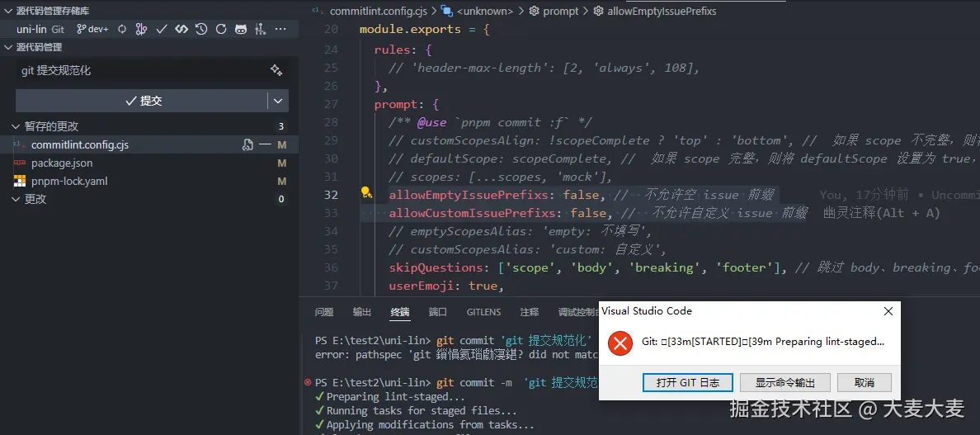Unstage commitlint.config.cjs with the minus icon
Image resolution: width=980 pixels, height=435 pixels.
[x=265, y=145]
